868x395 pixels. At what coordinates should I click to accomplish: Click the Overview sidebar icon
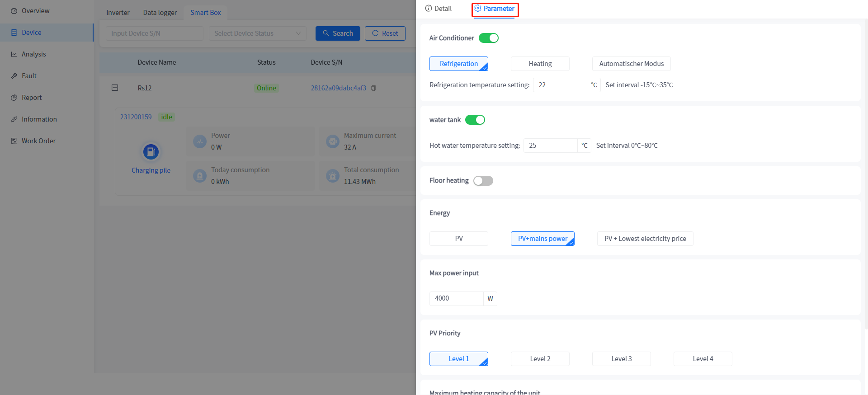(14, 11)
